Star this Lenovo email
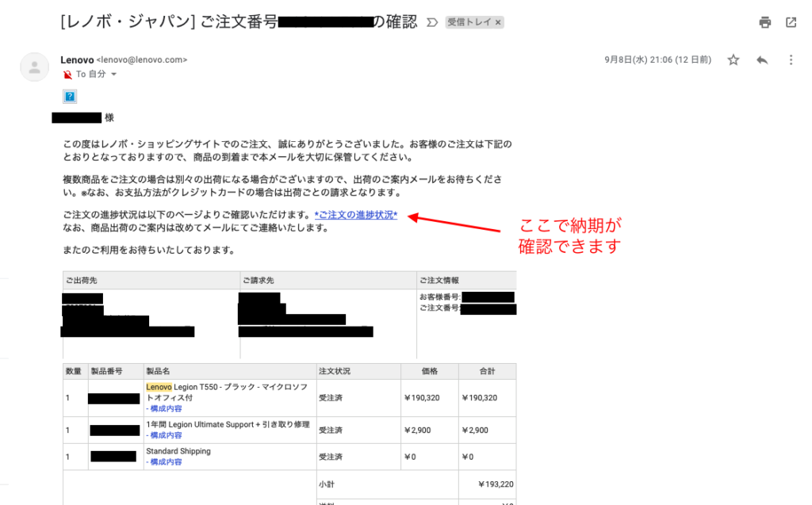This screenshot has width=812, height=505. pos(733,60)
